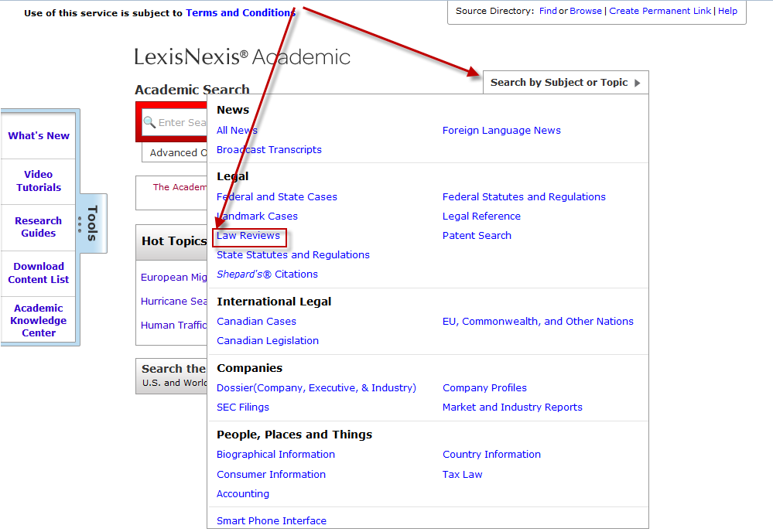Select Landmark Cases
Screen dimensions: 773x532
pyautogui.click(x=257, y=216)
